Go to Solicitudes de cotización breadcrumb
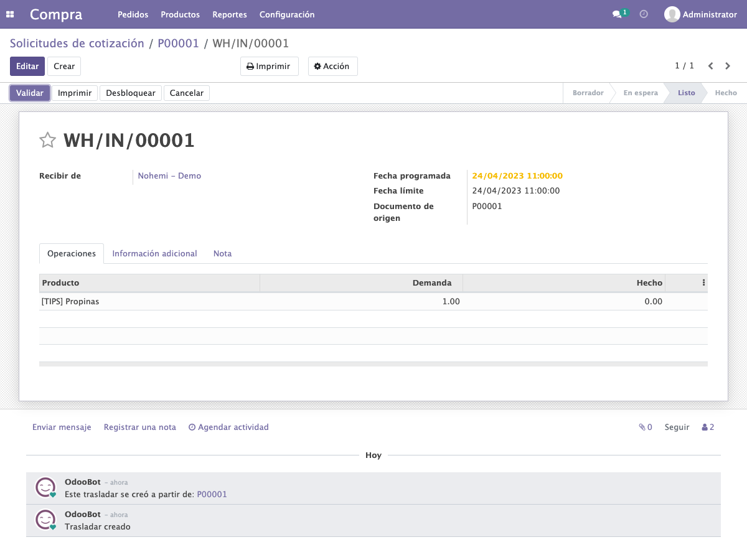Image resolution: width=747 pixels, height=560 pixels. pos(77,44)
